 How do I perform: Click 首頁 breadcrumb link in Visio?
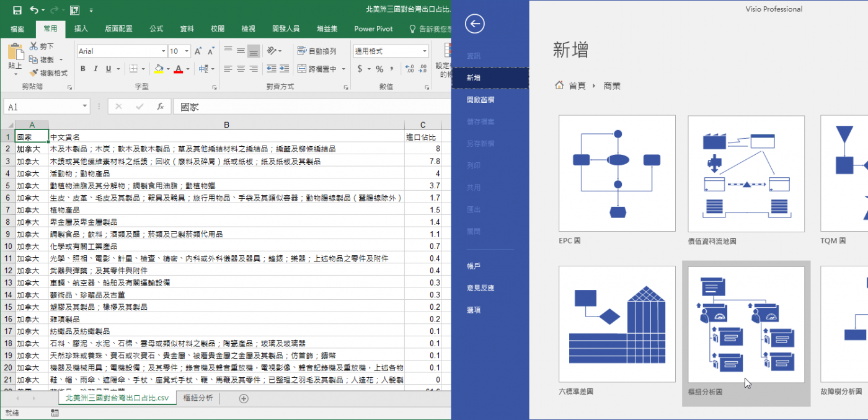[577, 86]
